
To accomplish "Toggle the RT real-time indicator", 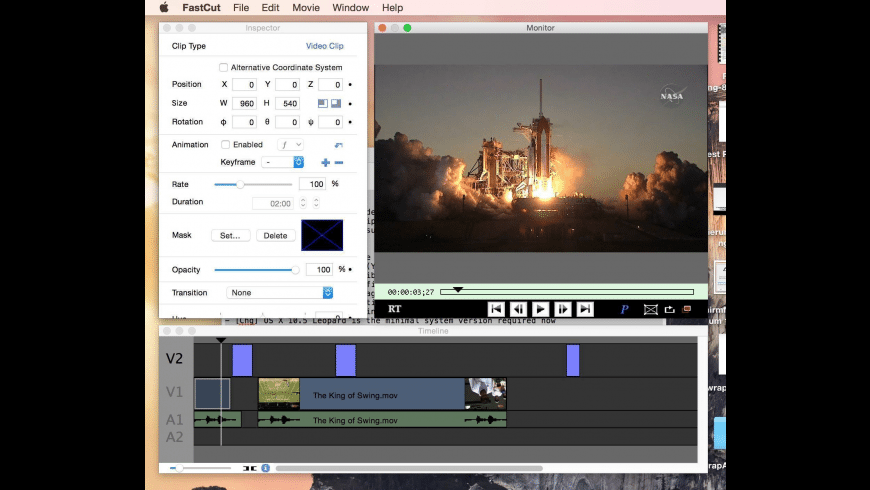I will [394, 309].
